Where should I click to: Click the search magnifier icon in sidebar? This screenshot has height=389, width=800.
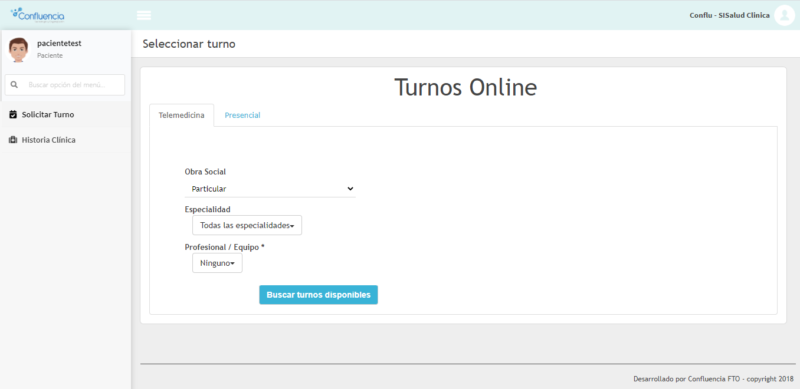(x=14, y=85)
